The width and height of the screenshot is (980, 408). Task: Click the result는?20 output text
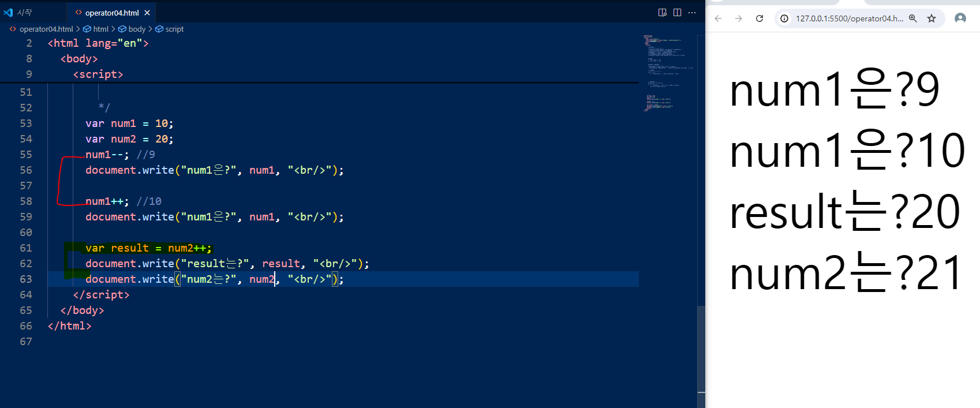[845, 212]
